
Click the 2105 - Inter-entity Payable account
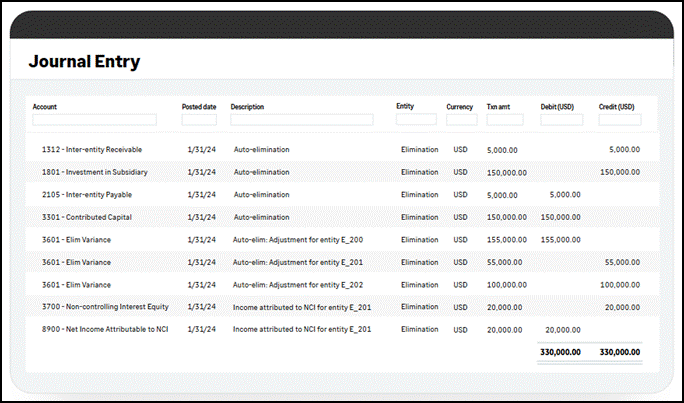coord(87,195)
